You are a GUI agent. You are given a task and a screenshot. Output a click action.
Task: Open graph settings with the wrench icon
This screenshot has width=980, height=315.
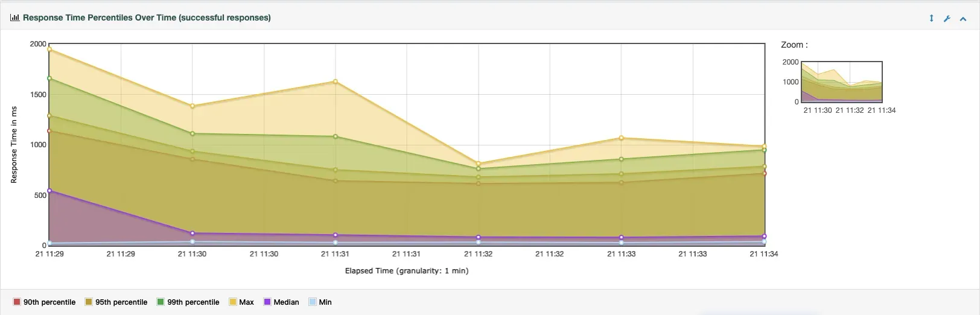click(x=947, y=19)
